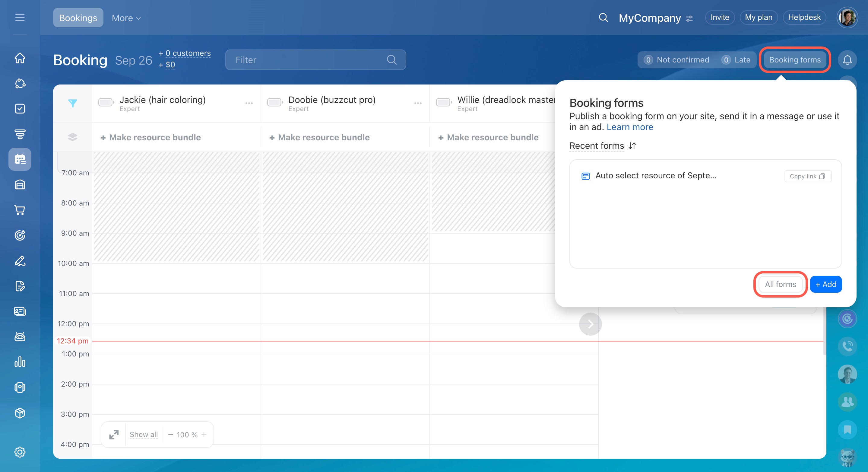
Task: Expand the More dropdown menu
Action: tap(126, 18)
